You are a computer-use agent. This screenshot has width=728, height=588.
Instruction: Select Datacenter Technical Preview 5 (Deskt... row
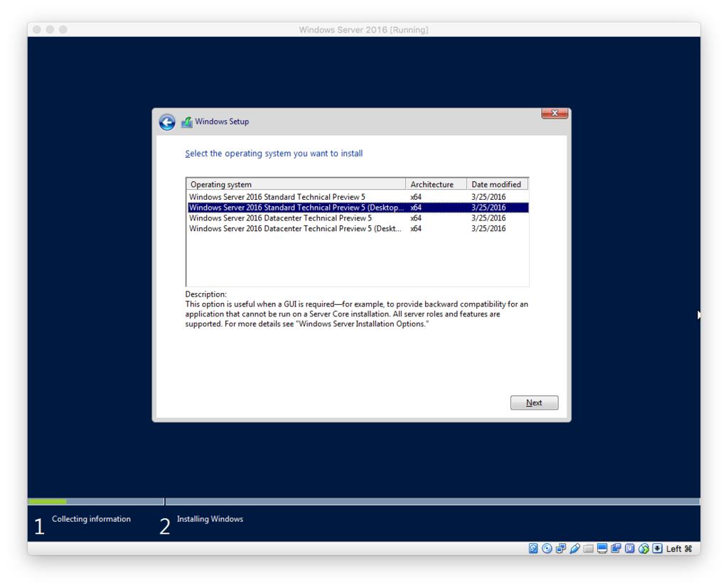[x=358, y=228]
